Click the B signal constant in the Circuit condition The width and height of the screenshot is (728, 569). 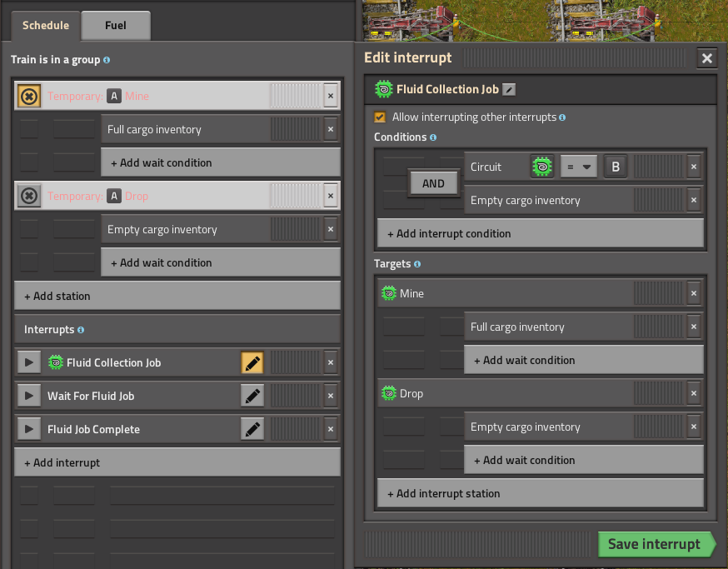point(616,167)
